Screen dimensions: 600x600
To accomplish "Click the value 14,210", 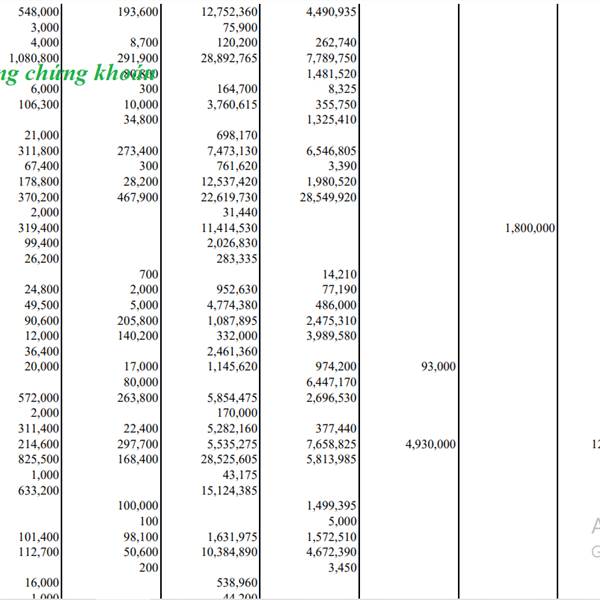I will [x=339, y=274].
